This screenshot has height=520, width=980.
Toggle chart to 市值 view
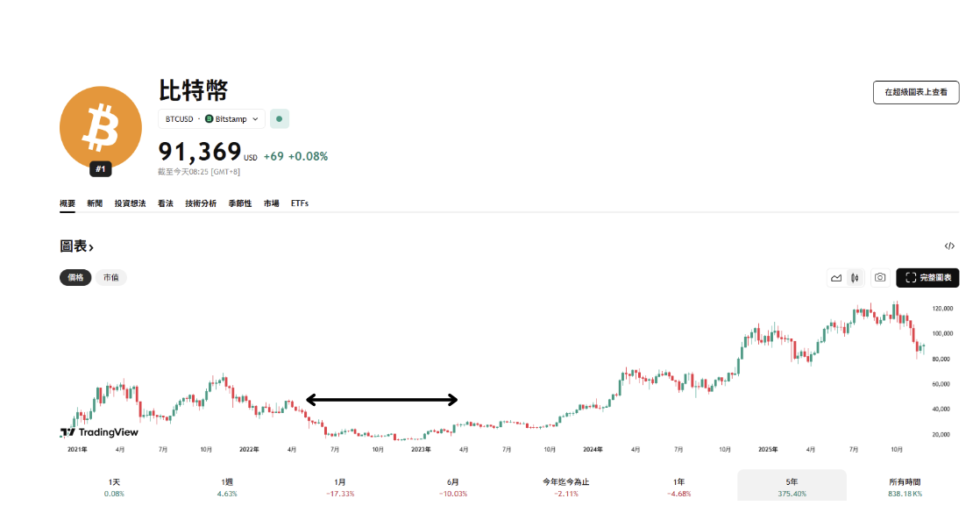coord(111,277)
